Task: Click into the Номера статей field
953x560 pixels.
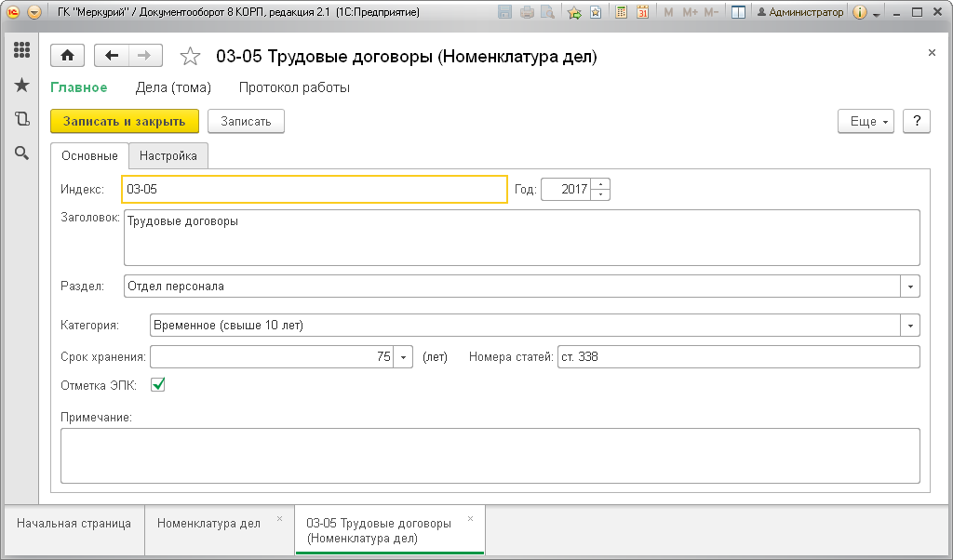Action: point(738,357)
